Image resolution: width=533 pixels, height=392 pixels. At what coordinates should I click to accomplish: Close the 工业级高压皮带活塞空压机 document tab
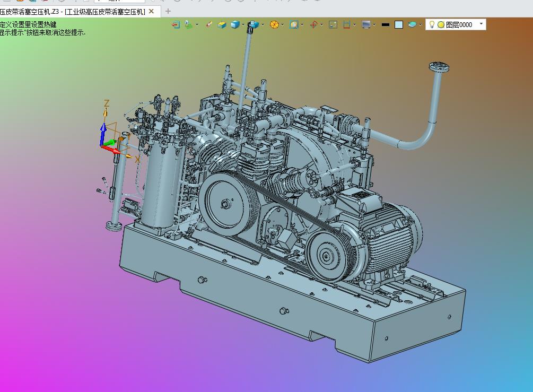pos(152,11)
